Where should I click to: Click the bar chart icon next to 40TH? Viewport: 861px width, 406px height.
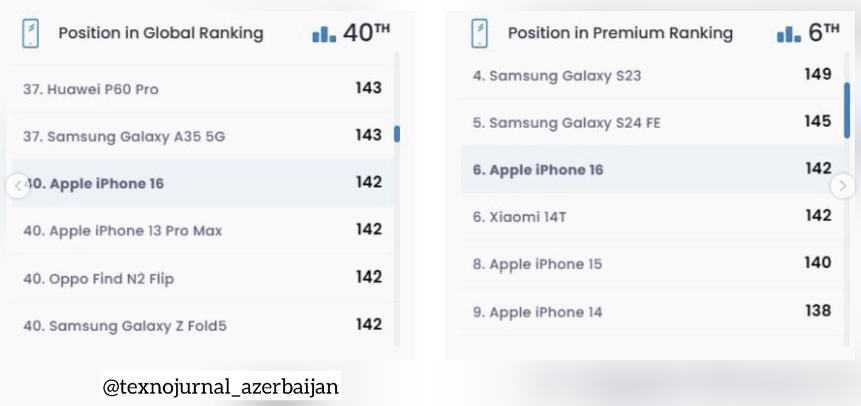(324, 35)
